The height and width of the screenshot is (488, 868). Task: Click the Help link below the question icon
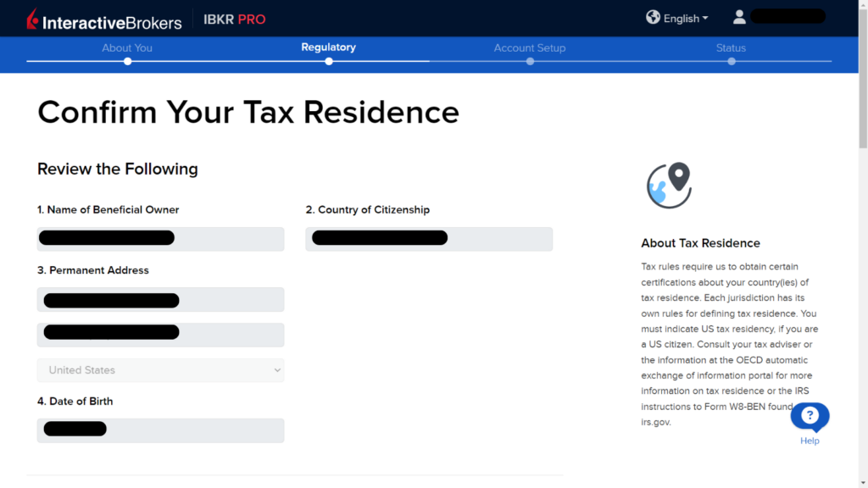pyautogui.click(x=810, y=441)
